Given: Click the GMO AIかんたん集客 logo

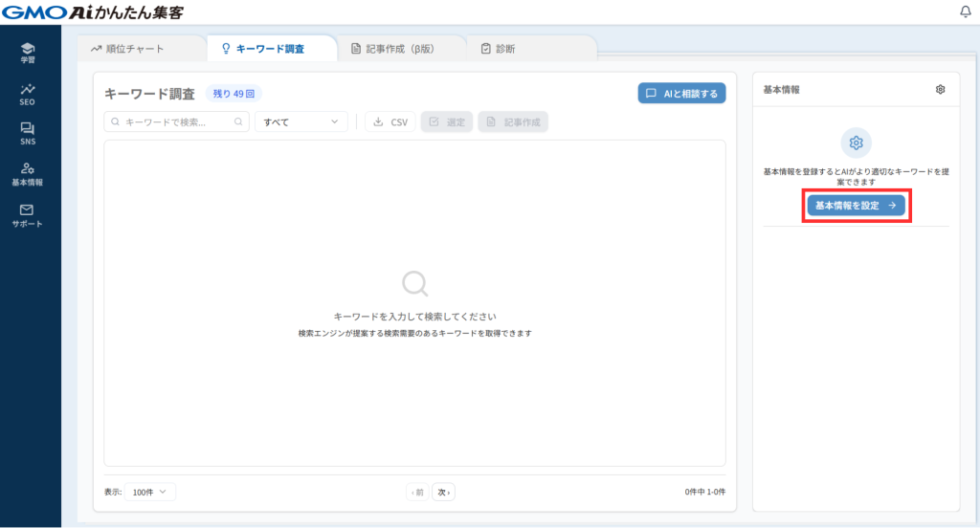Looking at the screenshot, I should pyautogui.click(x=93, y=12).
